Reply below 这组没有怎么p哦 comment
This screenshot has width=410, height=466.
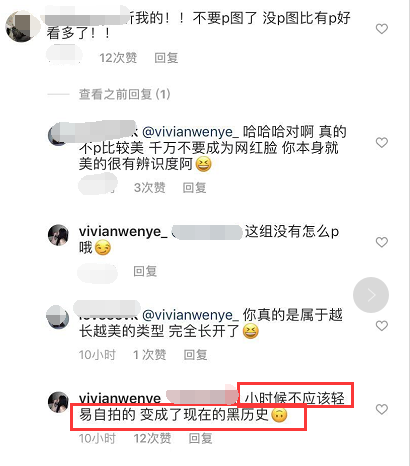[145, 271]
